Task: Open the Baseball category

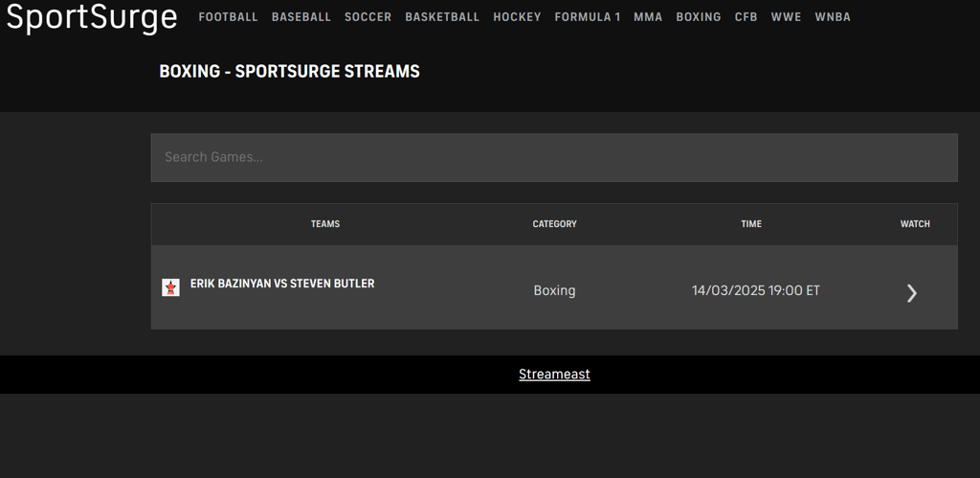Action: [x=301, y=17]
